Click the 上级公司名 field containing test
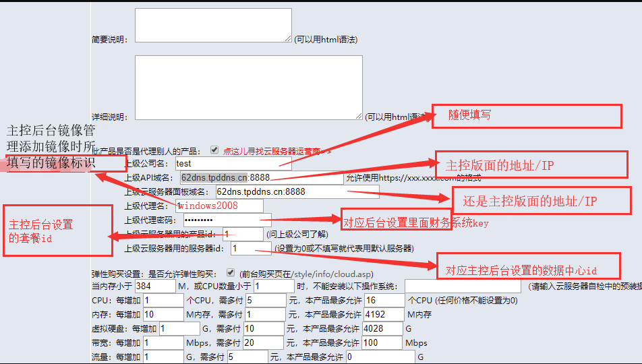The width and height of the screenshot is (642, 364). [x=233, y=163]
